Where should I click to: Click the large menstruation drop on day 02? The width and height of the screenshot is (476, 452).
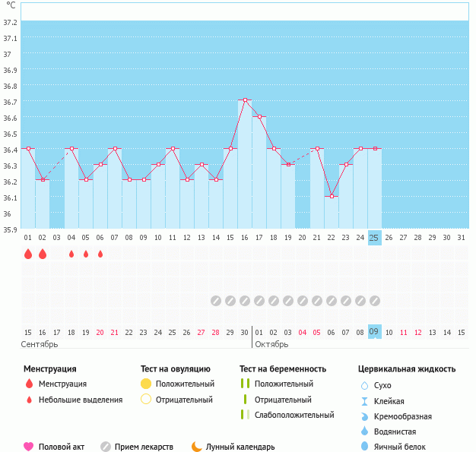(43, 254)
